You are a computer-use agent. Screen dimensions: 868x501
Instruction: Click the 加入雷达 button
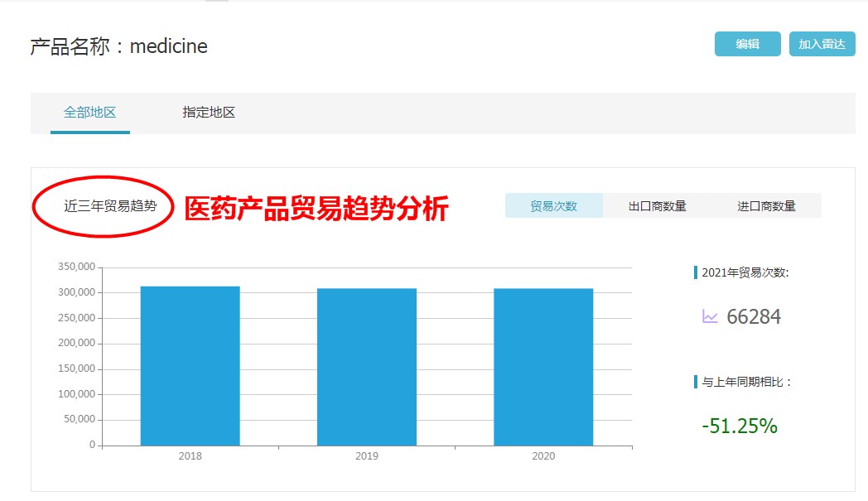tap(822, 44)
